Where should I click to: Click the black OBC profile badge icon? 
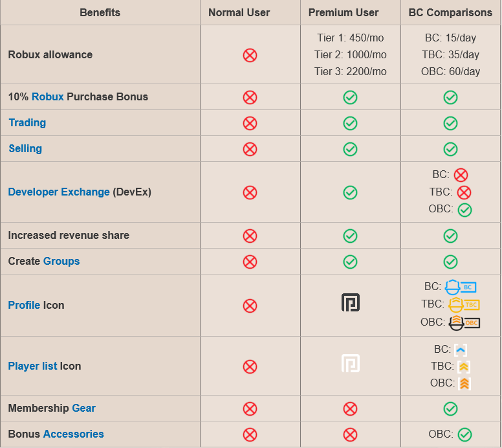pyautogui.click(x=463, y=322)
